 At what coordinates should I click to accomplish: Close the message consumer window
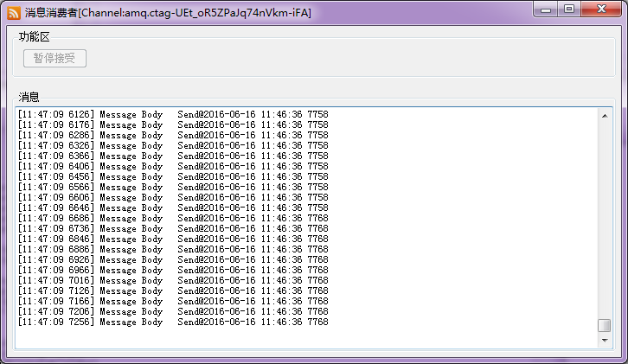601,9
